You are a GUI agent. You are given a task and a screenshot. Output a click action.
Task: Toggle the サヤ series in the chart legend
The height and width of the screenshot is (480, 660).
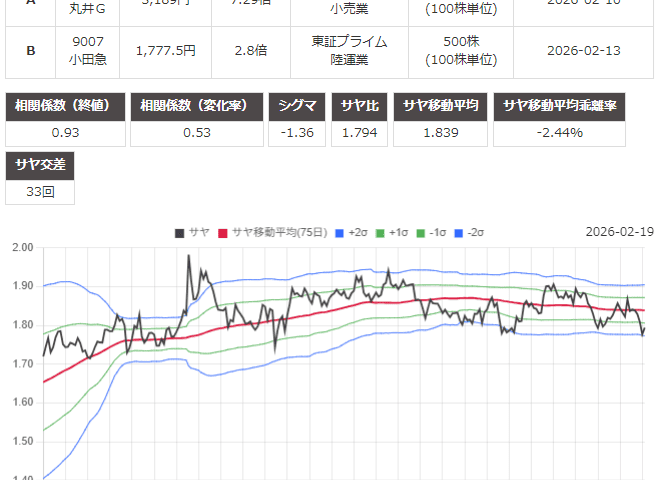coord(191,232)
